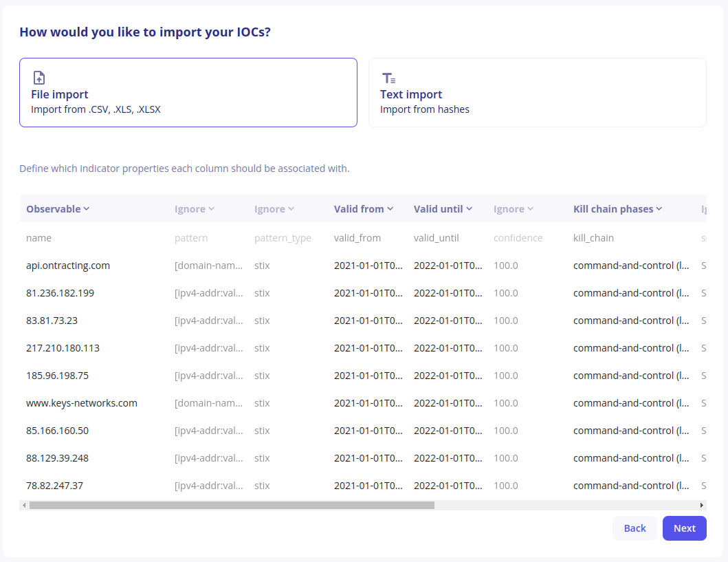
Task: Click the Text import icon
Action: (x=388, y=78)
